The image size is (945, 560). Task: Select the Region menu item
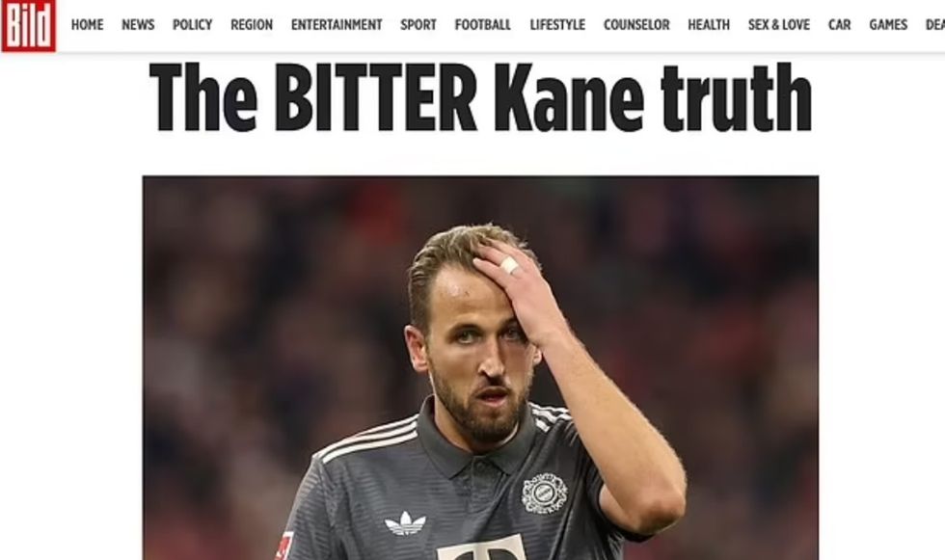[x=252, y=25]
